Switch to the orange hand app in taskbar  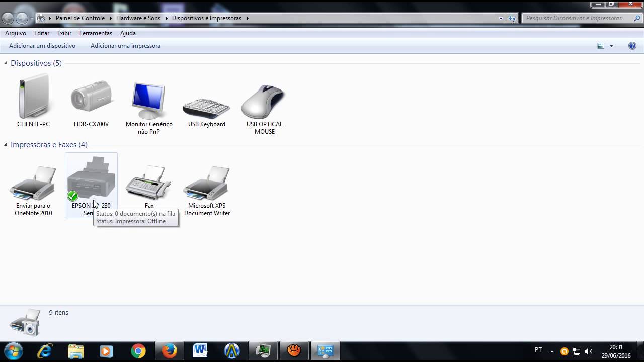[x=294, y=351]
